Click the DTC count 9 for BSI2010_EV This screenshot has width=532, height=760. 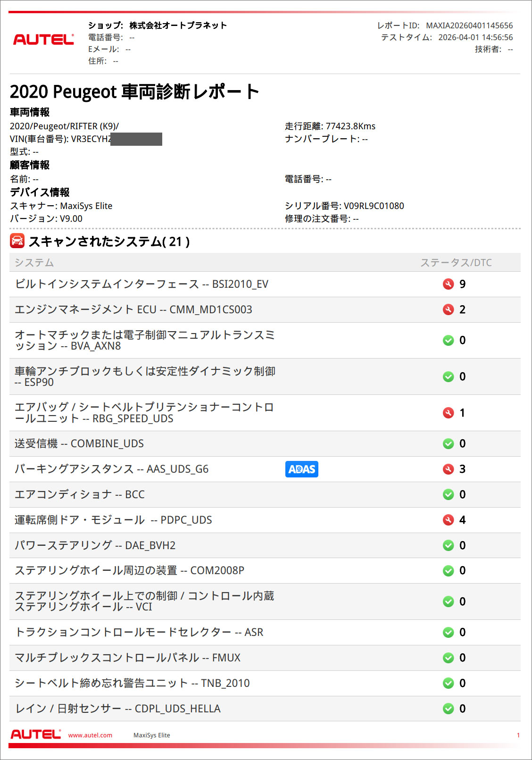(x=463, y=284)
